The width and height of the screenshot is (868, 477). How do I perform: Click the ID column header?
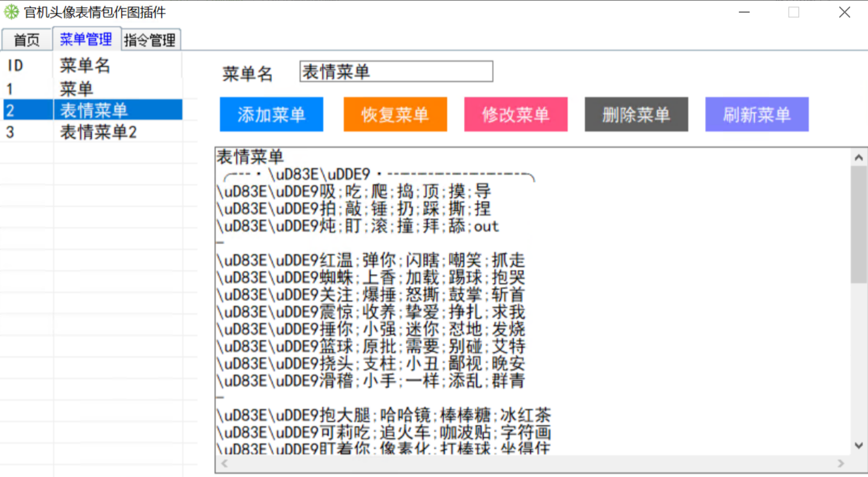click(x=16, y=65)
